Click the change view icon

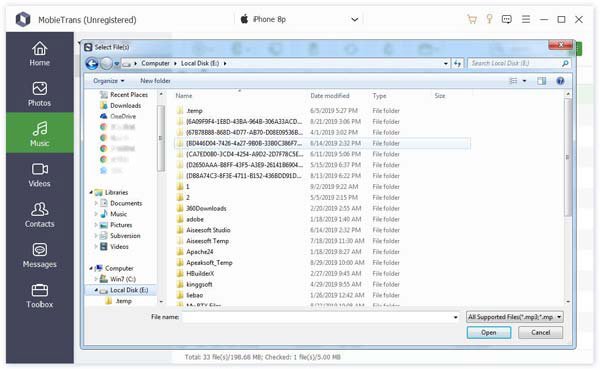point(513,81)
